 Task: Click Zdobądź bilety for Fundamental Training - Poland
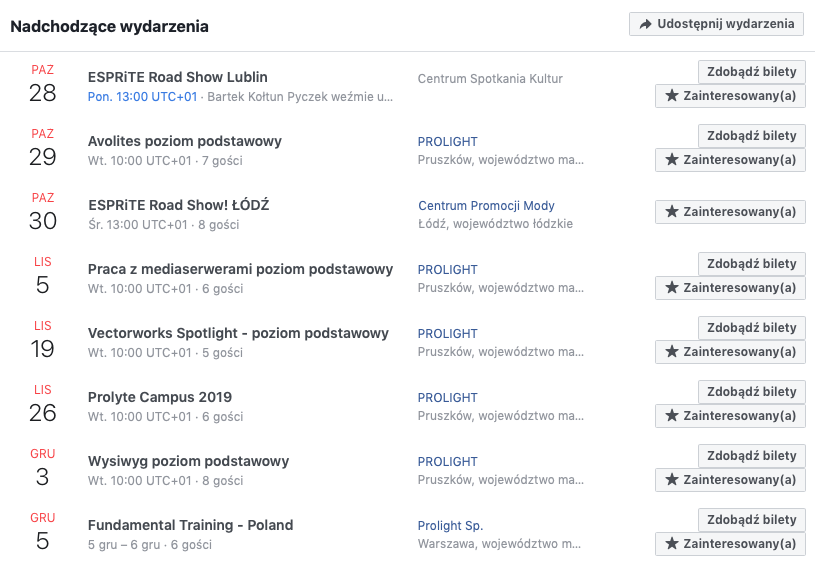(752, 520)
